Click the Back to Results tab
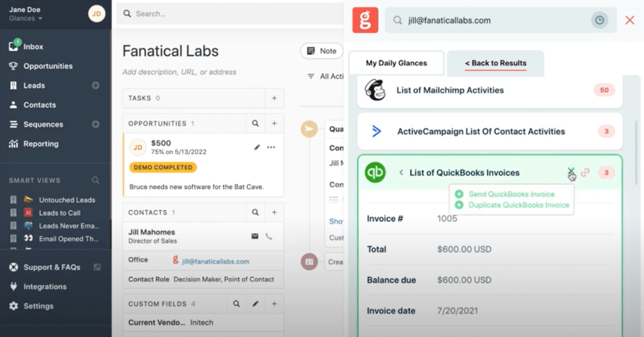Image resolution: width=644 pixels, height=337 pixels. coord(495,63)
